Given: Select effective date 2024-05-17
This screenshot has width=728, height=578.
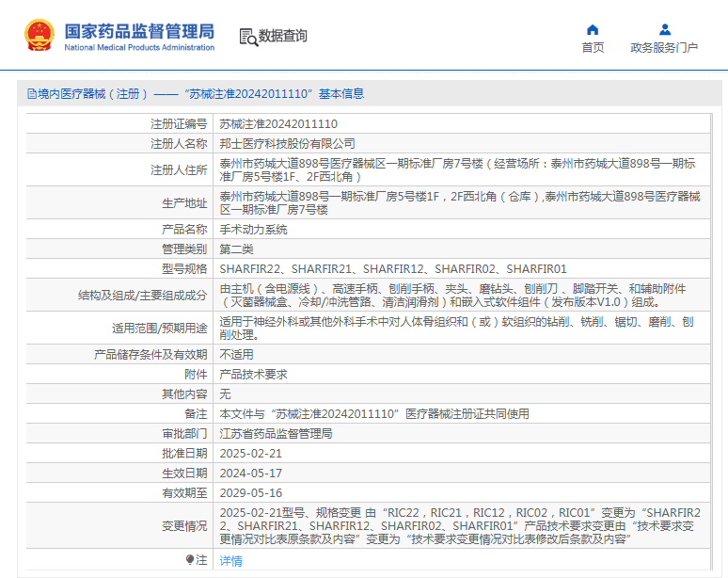Looking at the screenshot, I should coord(251,473).
